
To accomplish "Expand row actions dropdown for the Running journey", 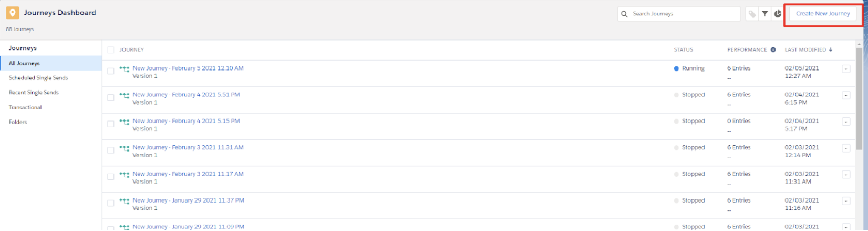I will coord(846,69).
